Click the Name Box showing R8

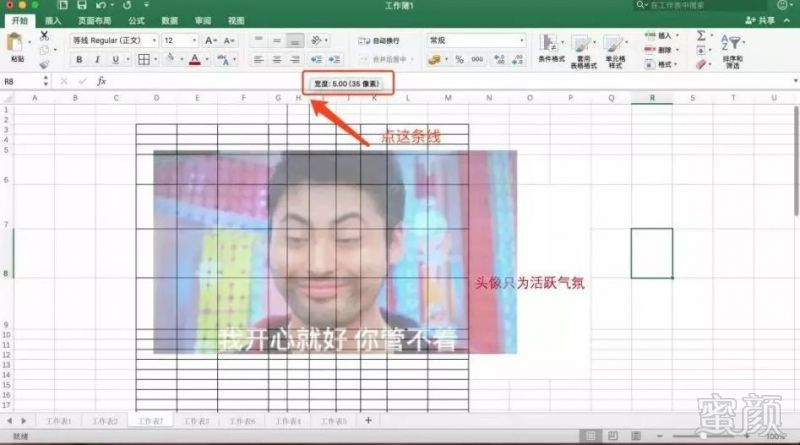pyautogui.click(x=21, y=81)
